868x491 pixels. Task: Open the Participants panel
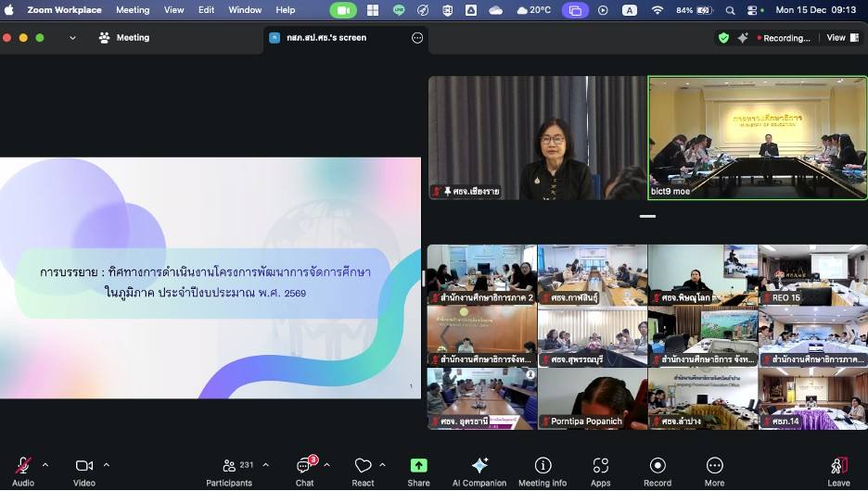coord(229,466)
